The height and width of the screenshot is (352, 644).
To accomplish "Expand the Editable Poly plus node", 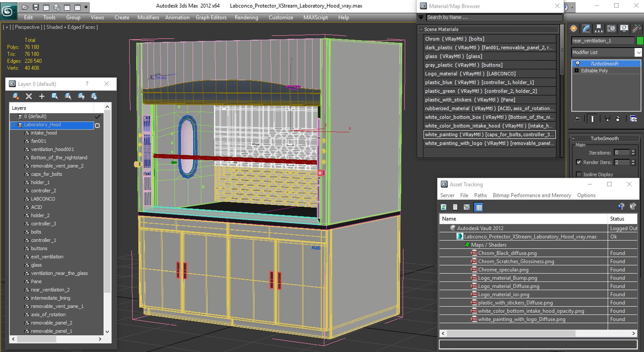I will click(x=577, y=71).
